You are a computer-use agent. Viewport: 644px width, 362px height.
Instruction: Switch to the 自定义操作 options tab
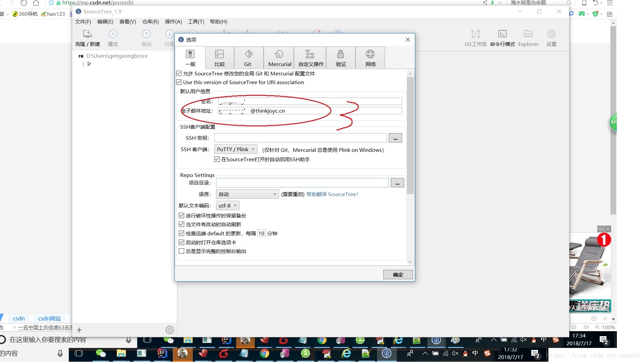[x=310, y=58]
